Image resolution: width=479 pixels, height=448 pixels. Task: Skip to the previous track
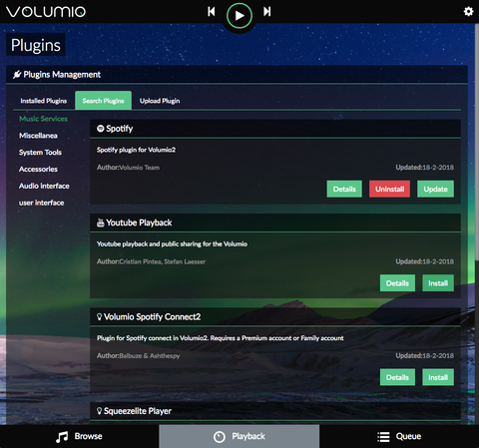[x=212, y=12]
